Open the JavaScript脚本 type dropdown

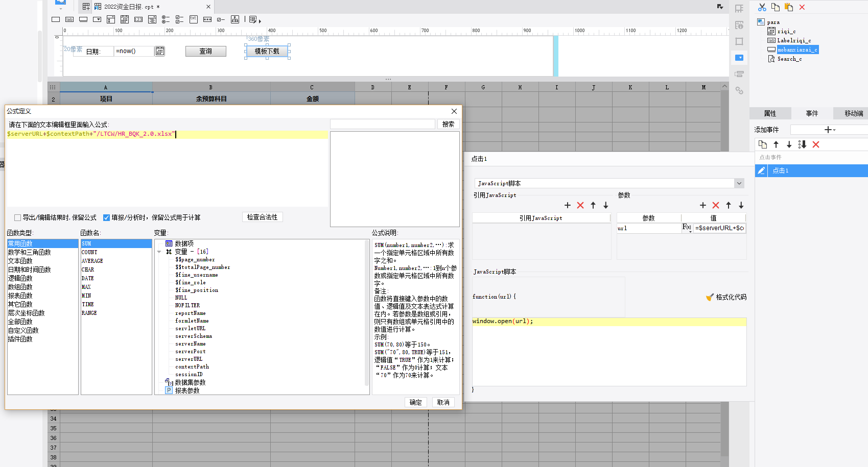point(739,183)
